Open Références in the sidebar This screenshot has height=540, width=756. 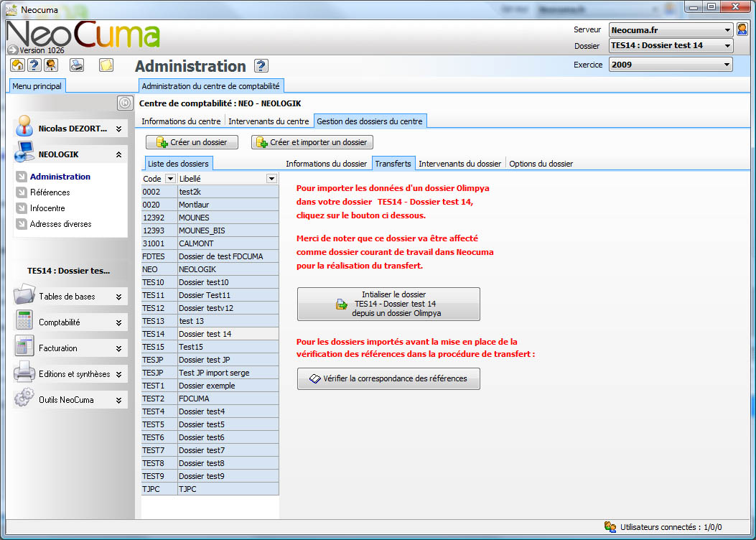[50, 192]
